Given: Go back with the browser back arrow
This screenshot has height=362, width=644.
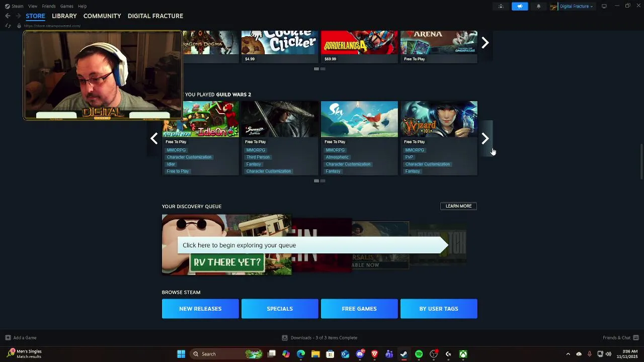Looking at the screenshot, I should coord(8,16).
